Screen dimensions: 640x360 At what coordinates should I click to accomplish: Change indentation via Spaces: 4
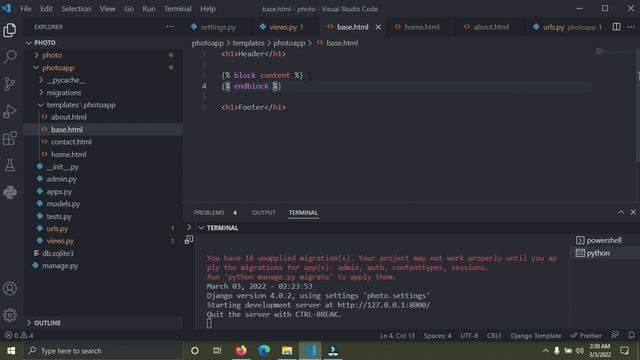[x=437, y=336]
